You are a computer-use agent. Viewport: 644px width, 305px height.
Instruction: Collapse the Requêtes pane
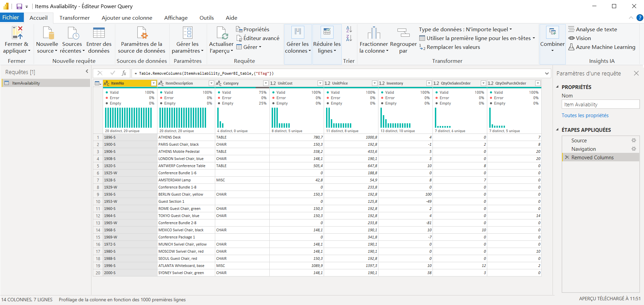pyautogui.click(x=87, y=72)
